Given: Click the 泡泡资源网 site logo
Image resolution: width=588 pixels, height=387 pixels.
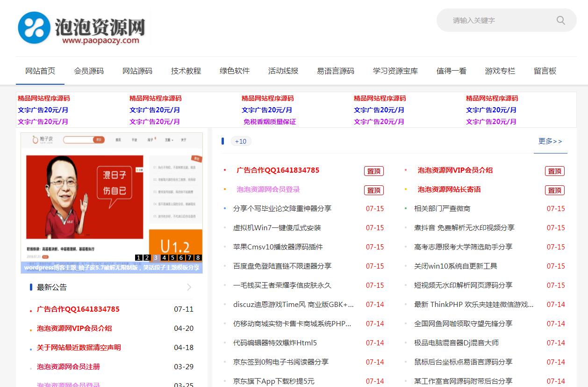Looking at the screenshot, I should pyautogui.click(x=83, y=28).
